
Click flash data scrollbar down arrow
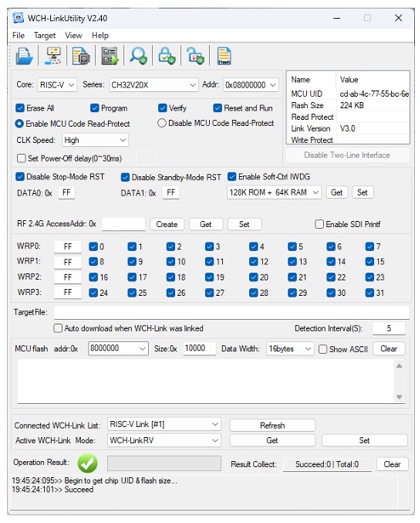coord(400,396)
